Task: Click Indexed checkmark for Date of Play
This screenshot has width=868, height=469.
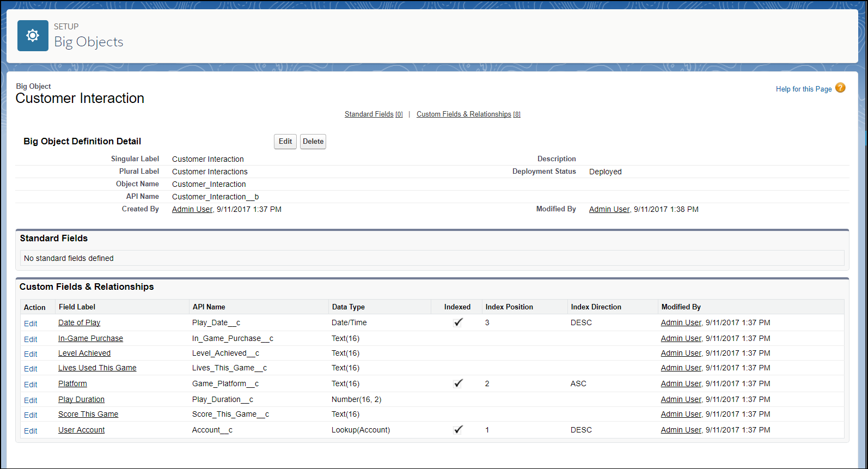Action: tap(458, 322)
